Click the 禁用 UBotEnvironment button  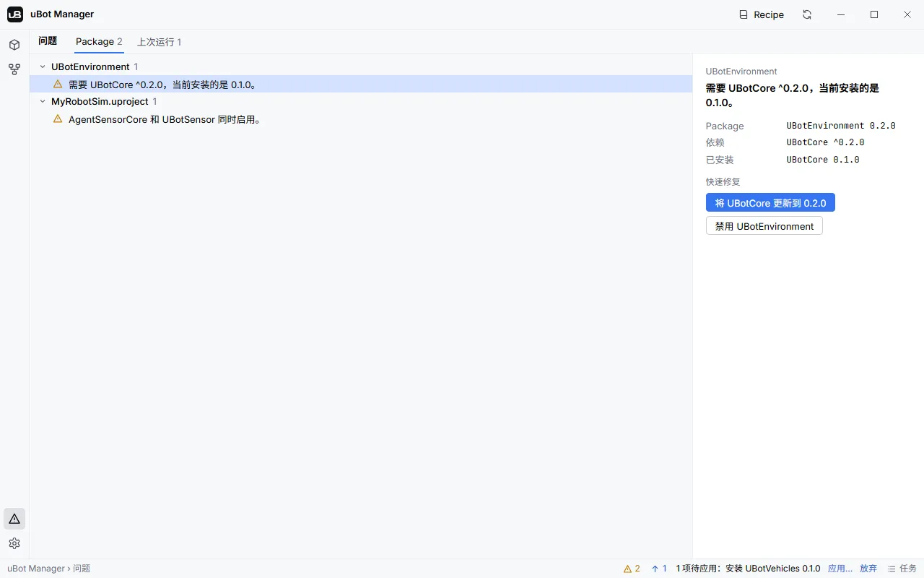tap(764, 226)
